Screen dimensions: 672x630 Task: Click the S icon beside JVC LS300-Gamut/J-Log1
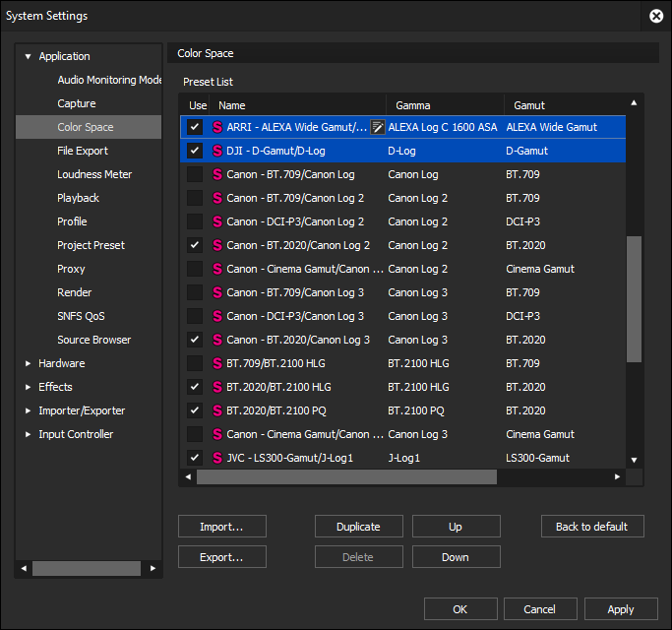(x=217, y=458)
